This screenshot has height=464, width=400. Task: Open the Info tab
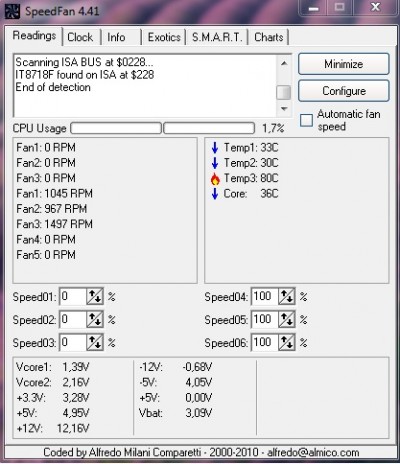click(116, 37)
